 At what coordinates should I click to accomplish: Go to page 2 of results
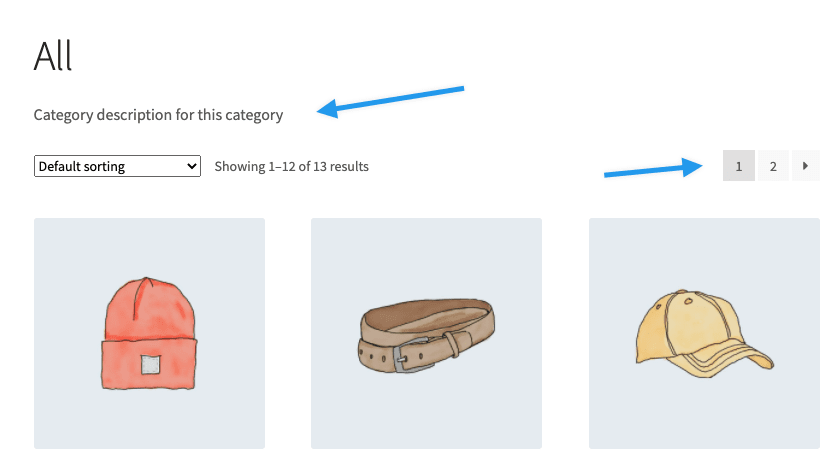pos(772,166)
